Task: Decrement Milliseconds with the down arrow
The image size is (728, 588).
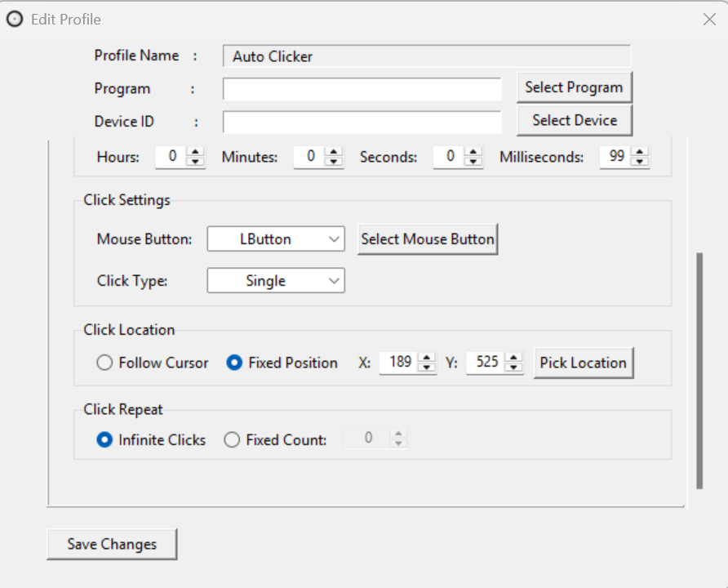Action: [640, 161]
